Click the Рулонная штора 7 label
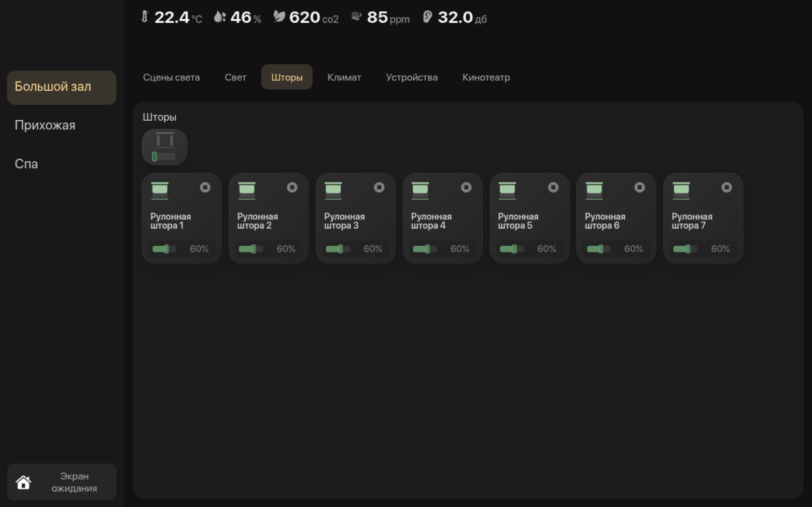The width and height of the screenshot is (812, 507). point(692,221)
